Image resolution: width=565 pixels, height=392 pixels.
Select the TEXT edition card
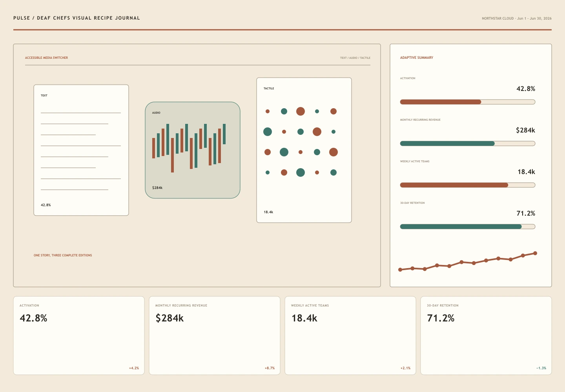pyautogui.click(x=81, y=150)
